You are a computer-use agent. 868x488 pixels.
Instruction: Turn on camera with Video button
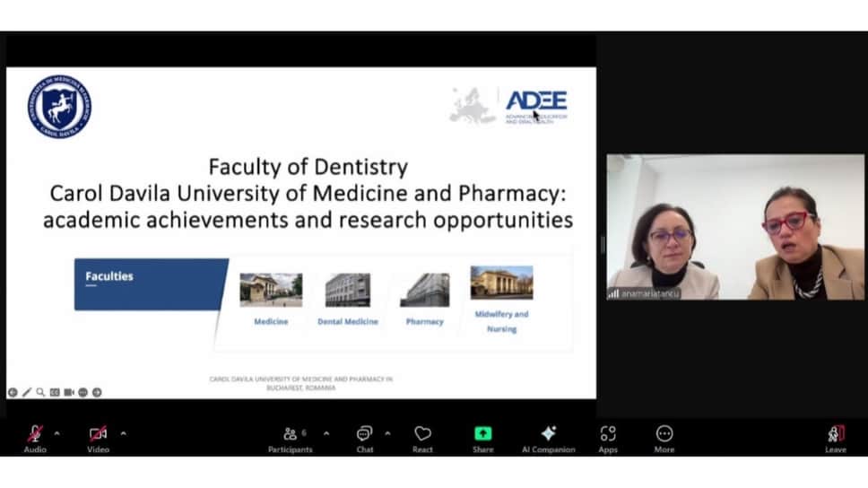click(98, 440)
